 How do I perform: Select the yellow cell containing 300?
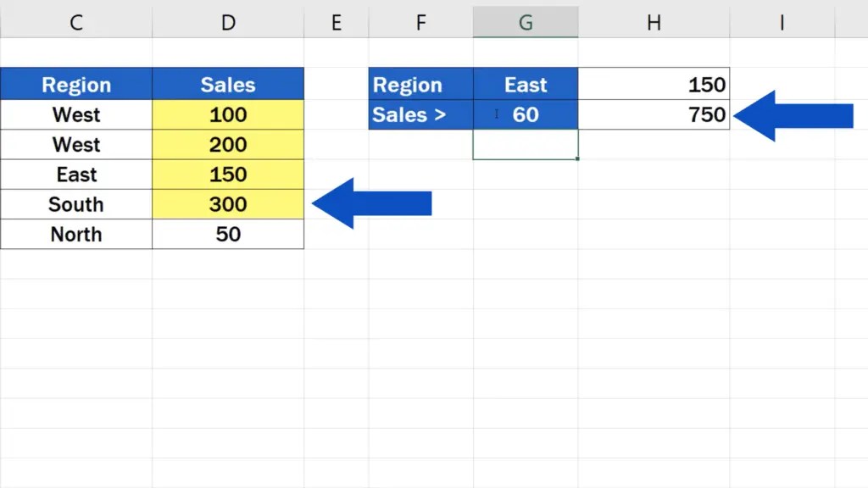(x=227, y=204)
